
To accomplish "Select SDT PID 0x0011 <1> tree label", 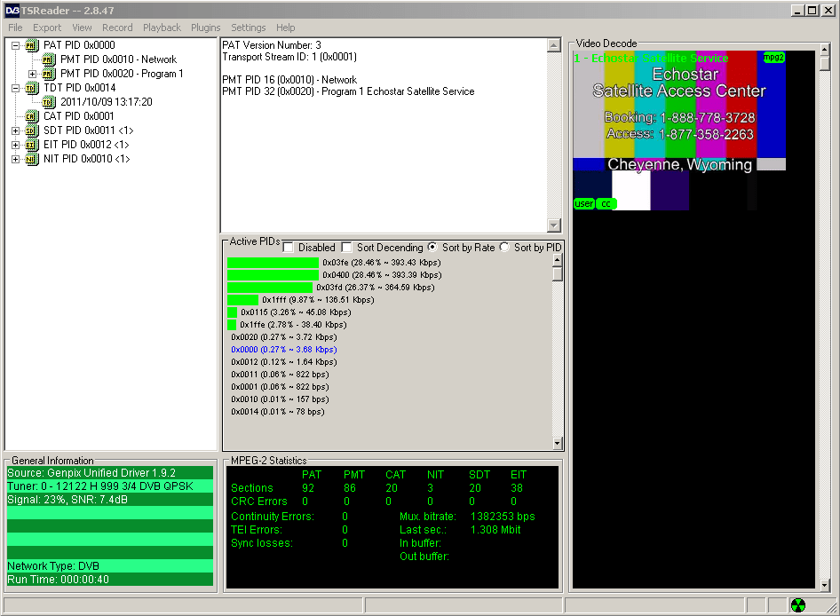I will pos(89,130).
